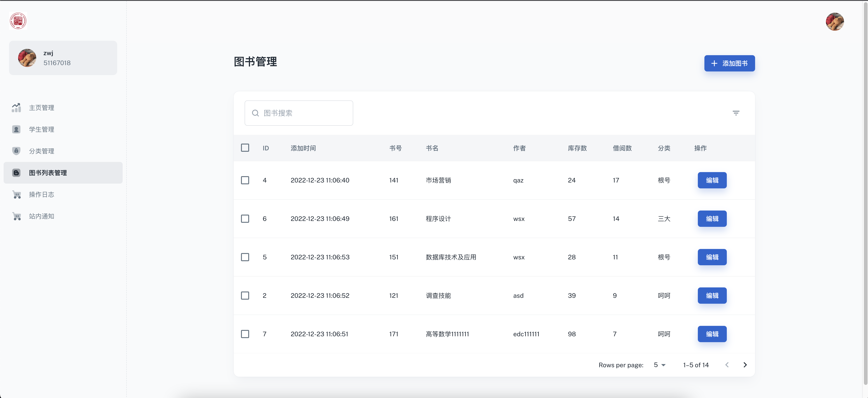This screenshot has width=868, height=398.
Task: Open the Rows per page dropdown
Action: [659, 365]
